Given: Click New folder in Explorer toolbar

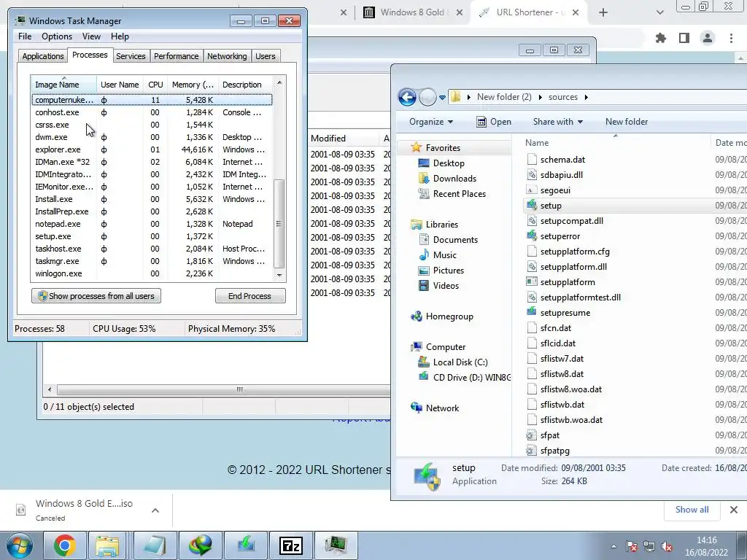Looking at the screenshot, I should (x=627, y=122).
